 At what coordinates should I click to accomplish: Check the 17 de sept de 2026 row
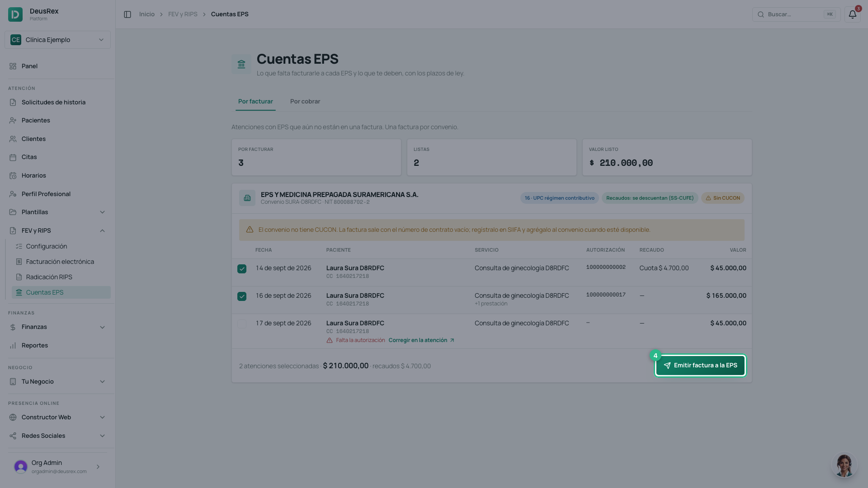(x=242, y=324)
